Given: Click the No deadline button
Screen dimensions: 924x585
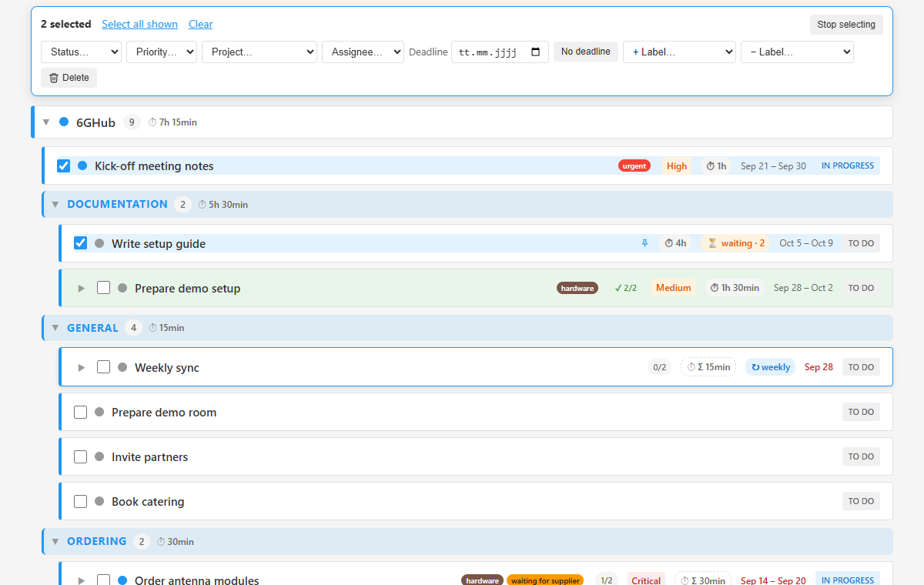Looking at the screenshot, I should coord(585,52).
